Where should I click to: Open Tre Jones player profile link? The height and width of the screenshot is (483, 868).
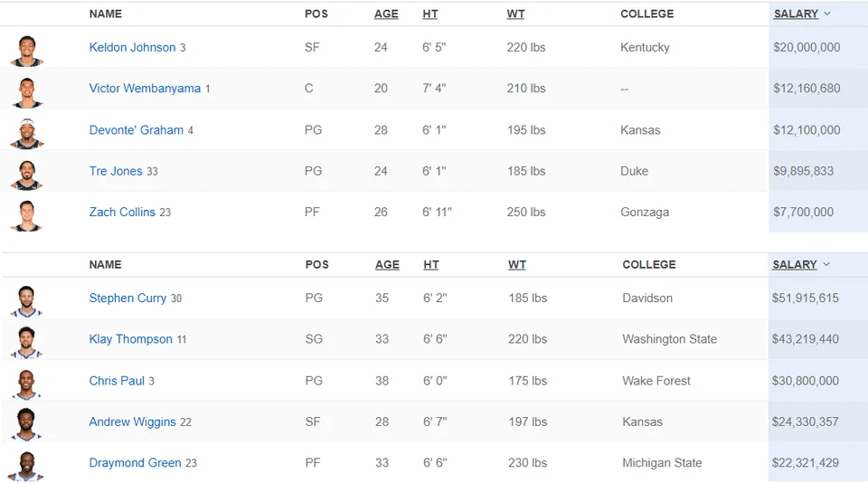click(x=116, y=171)
